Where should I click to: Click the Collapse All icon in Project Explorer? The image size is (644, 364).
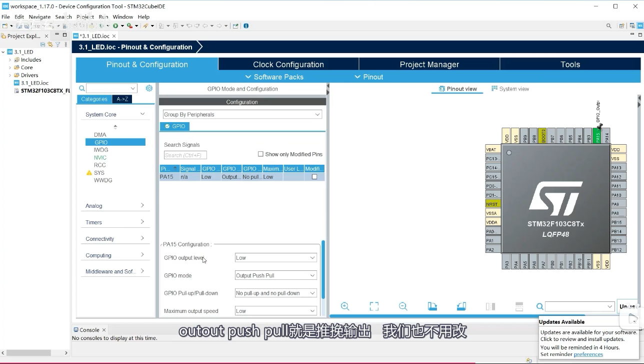(43, 45)
